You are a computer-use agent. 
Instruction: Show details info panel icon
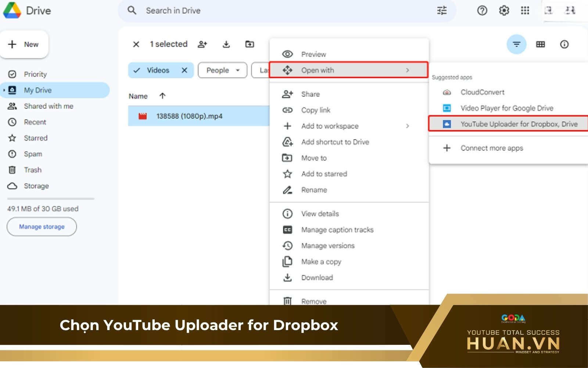[564, 45]
